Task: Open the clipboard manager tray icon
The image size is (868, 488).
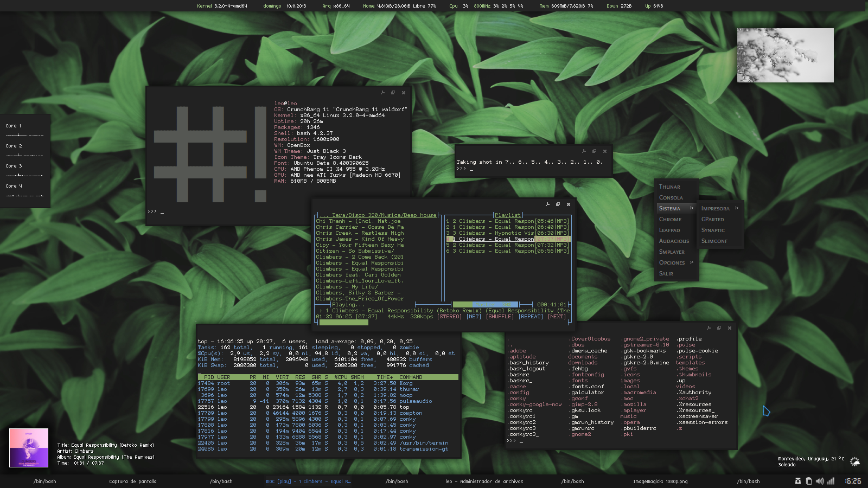Action: [x=808, y=481]
